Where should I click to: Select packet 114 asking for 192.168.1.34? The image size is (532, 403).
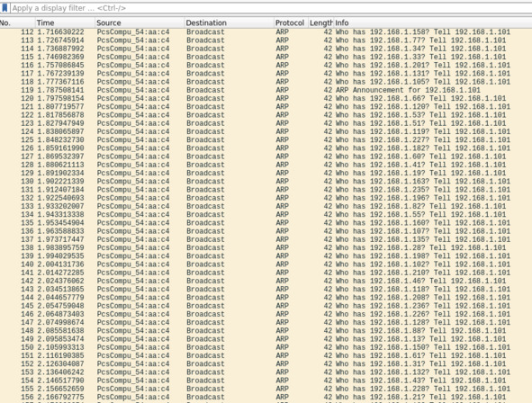tap(266, 49)
